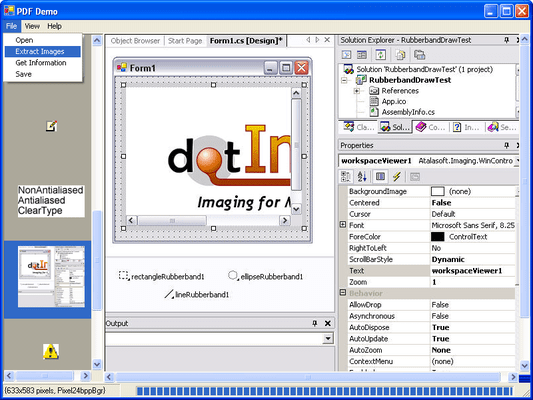533x400 pixels.
Task: Click Properties icon in Solution Explorer toolbar
Action: tap(419, 54)
